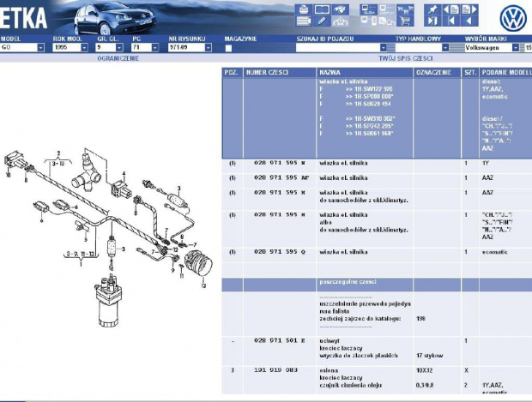Click part 13 round component in diagram
This screenshot has width=532, height=402.
(x=198, y=263)
